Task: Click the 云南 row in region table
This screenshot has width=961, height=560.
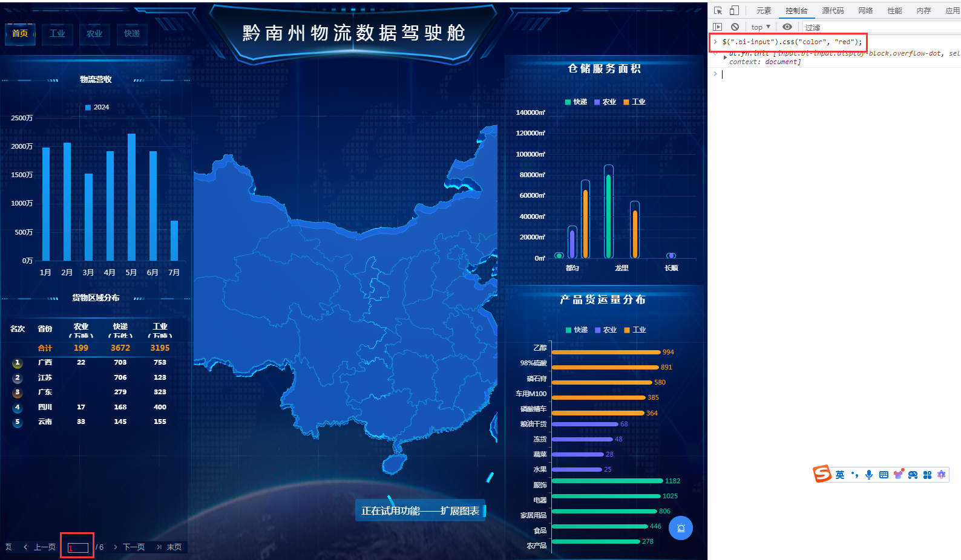Action: click(95, 422)
